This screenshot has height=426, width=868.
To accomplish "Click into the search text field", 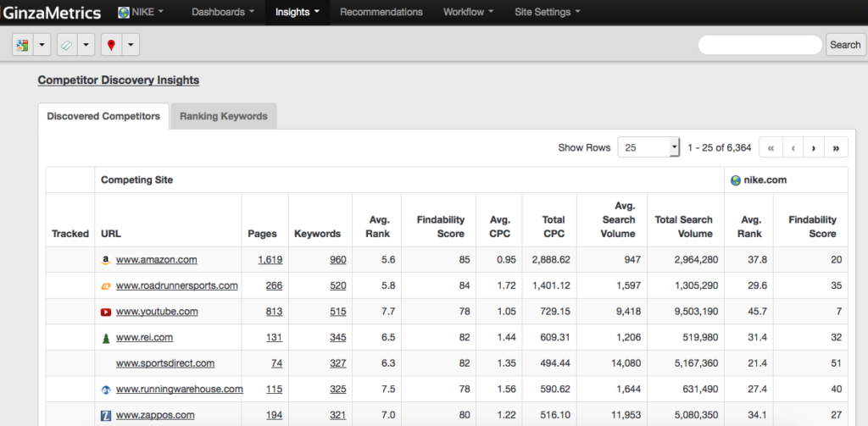I will (760, 45).
